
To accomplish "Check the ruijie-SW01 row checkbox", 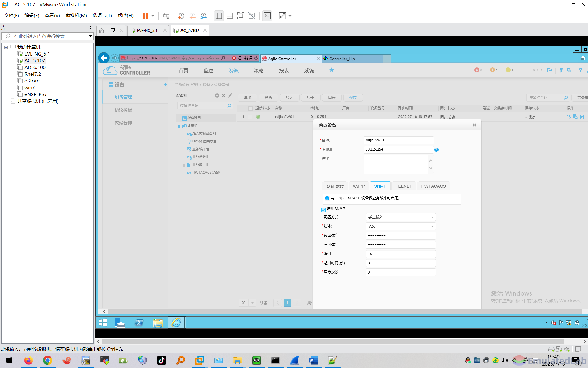I will (250, 117).
